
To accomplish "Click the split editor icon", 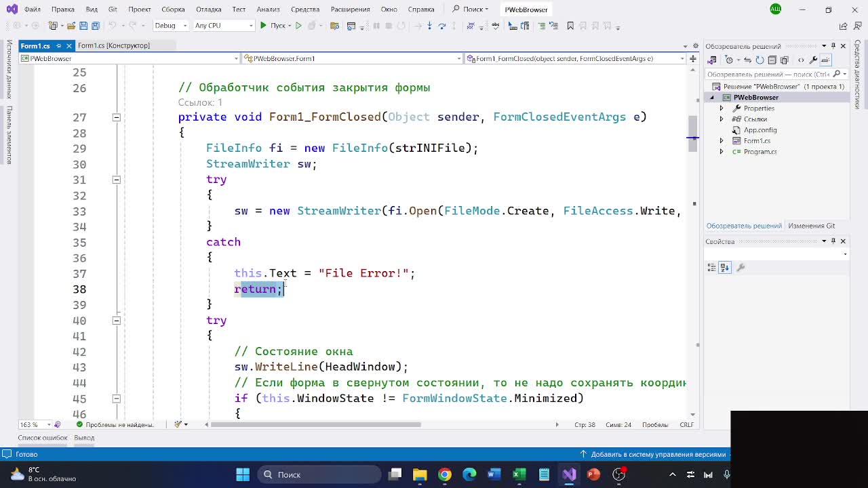I will click(693, 58).
